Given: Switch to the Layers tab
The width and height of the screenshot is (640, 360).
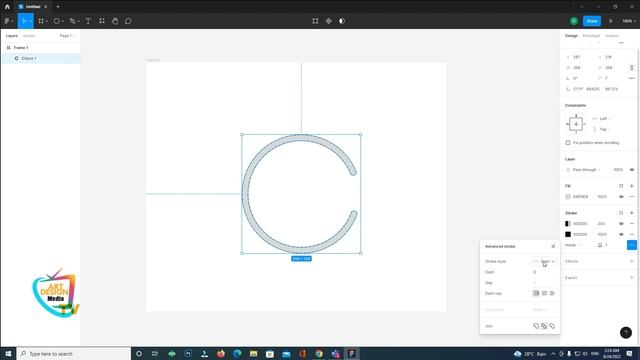Looking at the screenshot, I should [12, 36].
